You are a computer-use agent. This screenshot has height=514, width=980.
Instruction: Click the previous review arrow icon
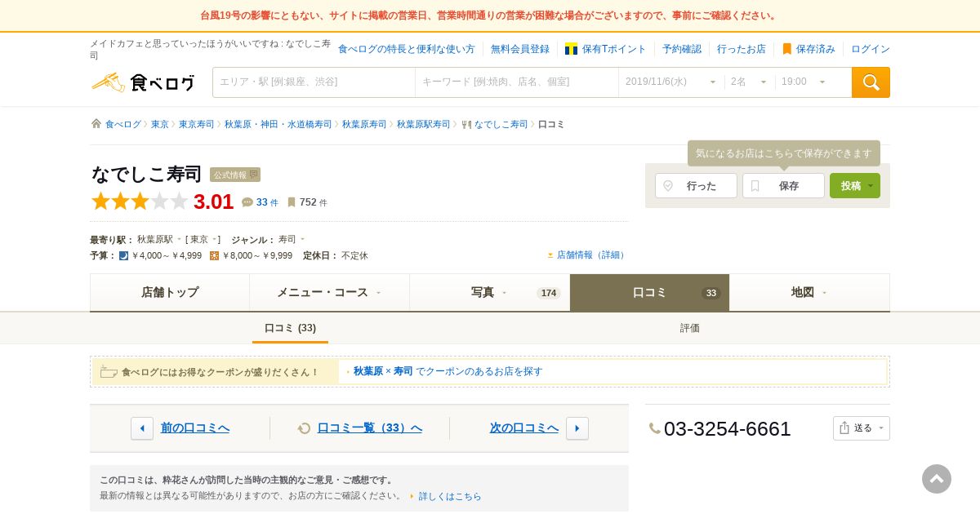coord(142,428)
